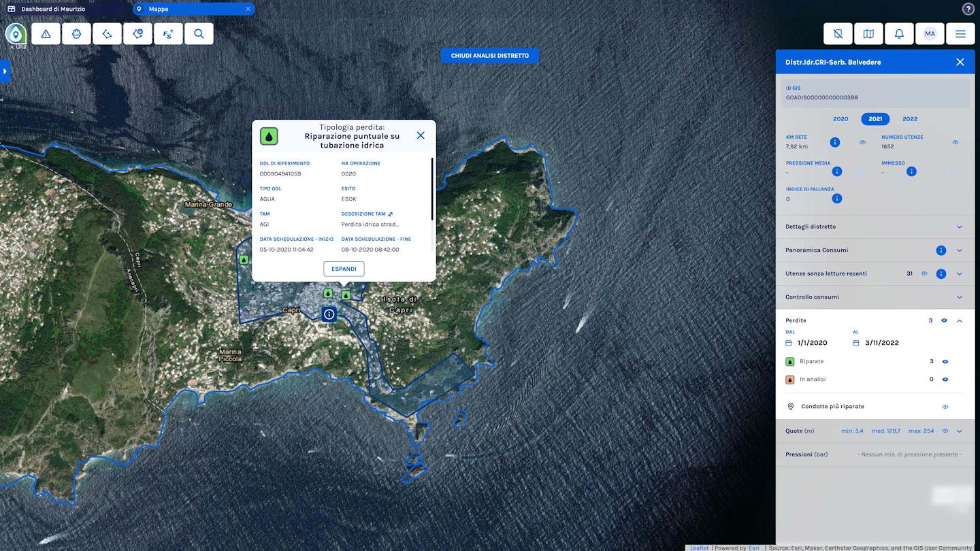Close the Mappa tab
This screenshot has height=551, width=980.
(x=248, y=9)
